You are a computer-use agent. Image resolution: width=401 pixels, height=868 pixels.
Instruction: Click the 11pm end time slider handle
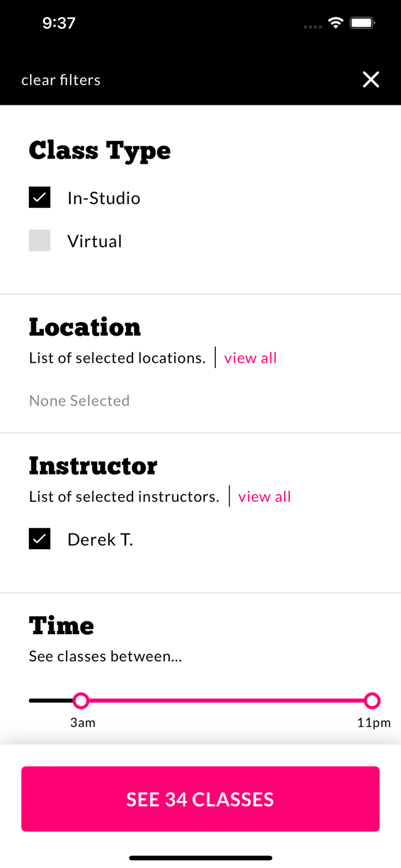pos(372,701)
